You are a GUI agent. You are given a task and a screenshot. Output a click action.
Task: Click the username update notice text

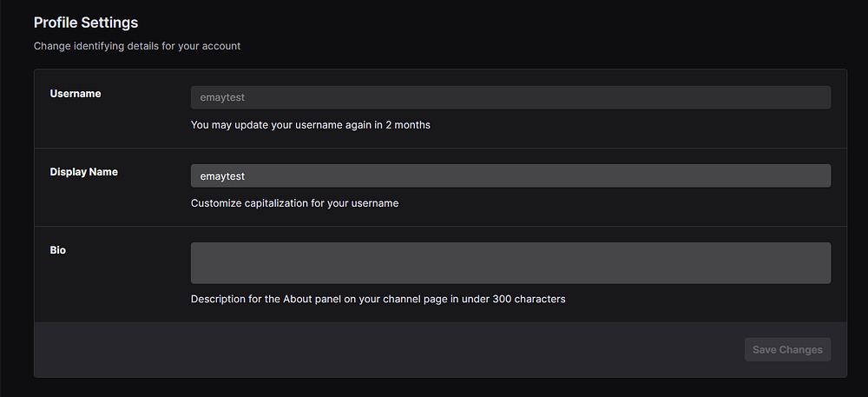pos(310,125)
